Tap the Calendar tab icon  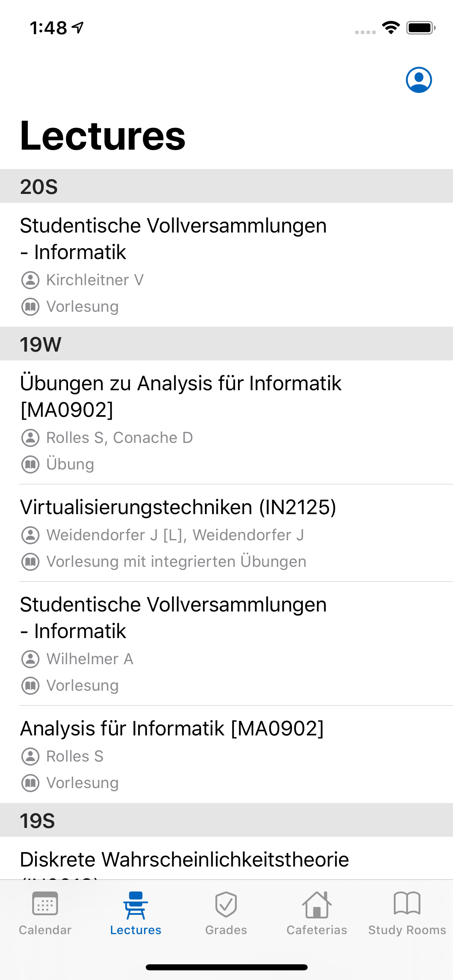point(45,904)
